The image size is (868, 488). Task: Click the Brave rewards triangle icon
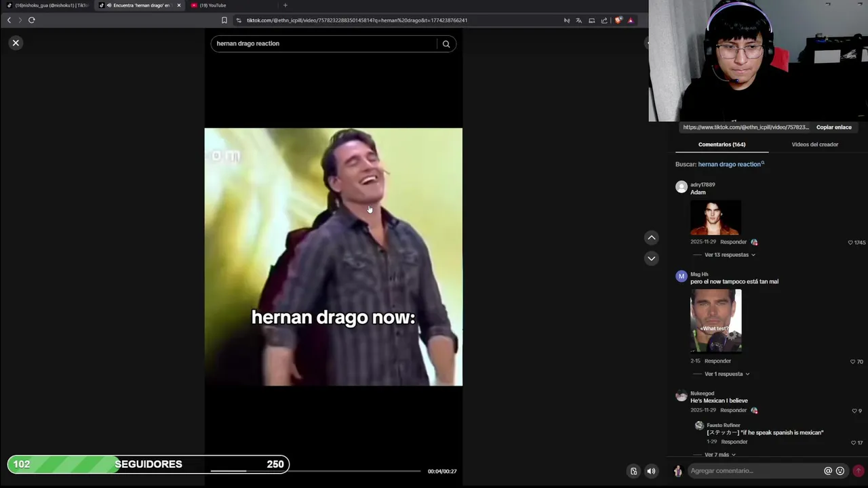click(630, 20)
